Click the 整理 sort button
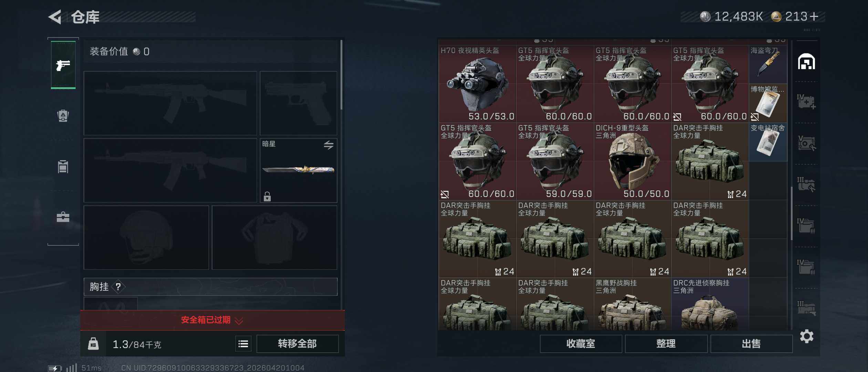The height and width of the screenshot is (372, 868). click(666, 344)
